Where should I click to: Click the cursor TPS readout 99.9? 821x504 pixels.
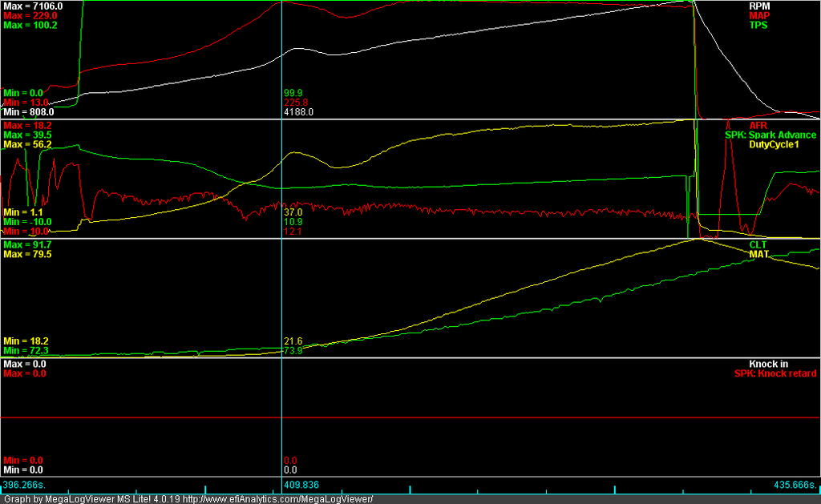(x=293, y=93)
